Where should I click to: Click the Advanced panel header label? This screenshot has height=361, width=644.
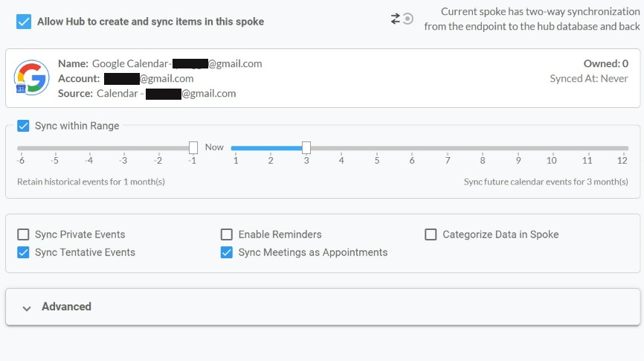66,307
